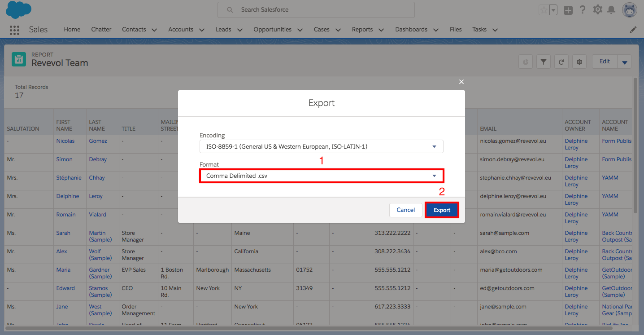
Task: Expand the Leads tab chevron menu
Action: pyautogui.click(x=239, y=30)
